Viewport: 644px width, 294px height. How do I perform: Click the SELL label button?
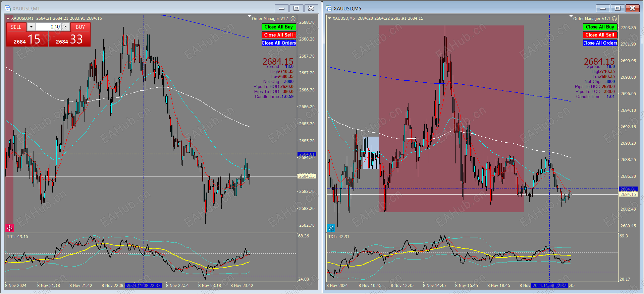pos(16,27)
